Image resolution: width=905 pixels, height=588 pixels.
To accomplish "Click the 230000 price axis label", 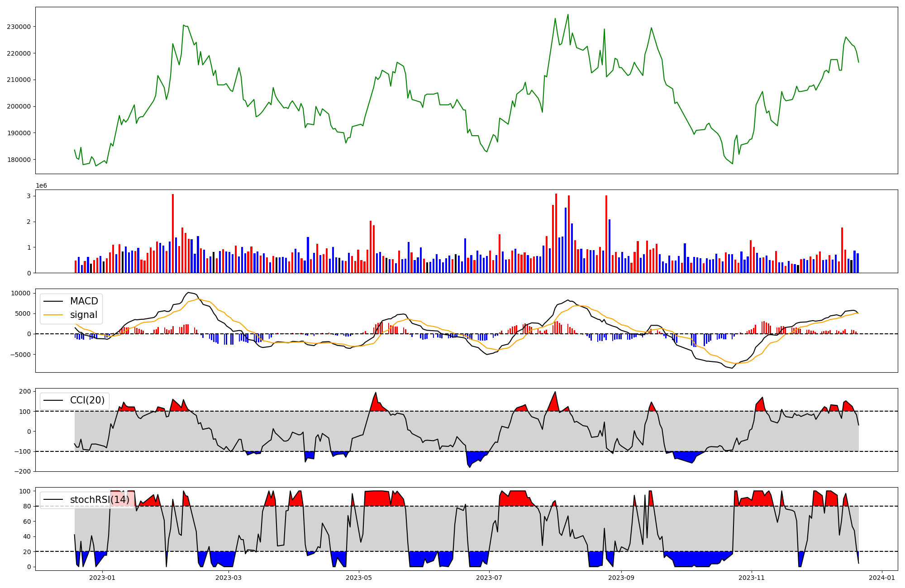I will (19, 27).
